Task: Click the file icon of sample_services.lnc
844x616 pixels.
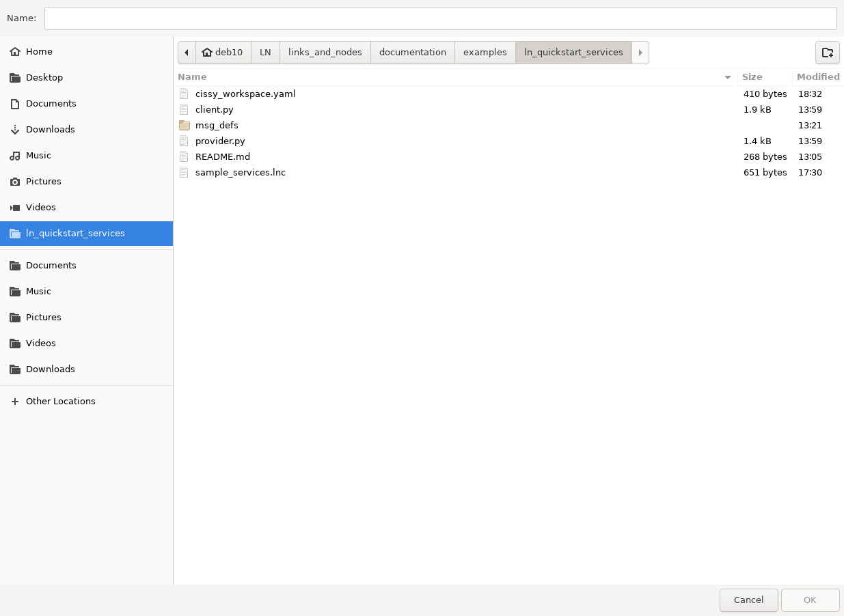Action: pyautogui.click(x=184, y=172)
